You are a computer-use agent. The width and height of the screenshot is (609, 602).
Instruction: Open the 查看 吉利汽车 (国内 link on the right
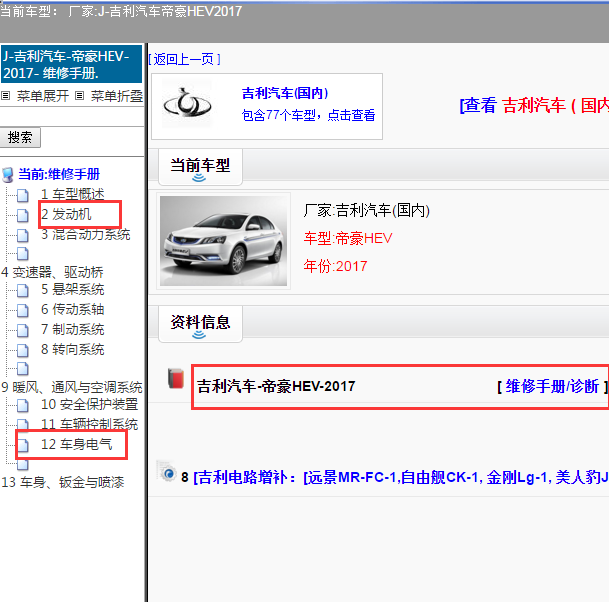click(x=534, y=105)
